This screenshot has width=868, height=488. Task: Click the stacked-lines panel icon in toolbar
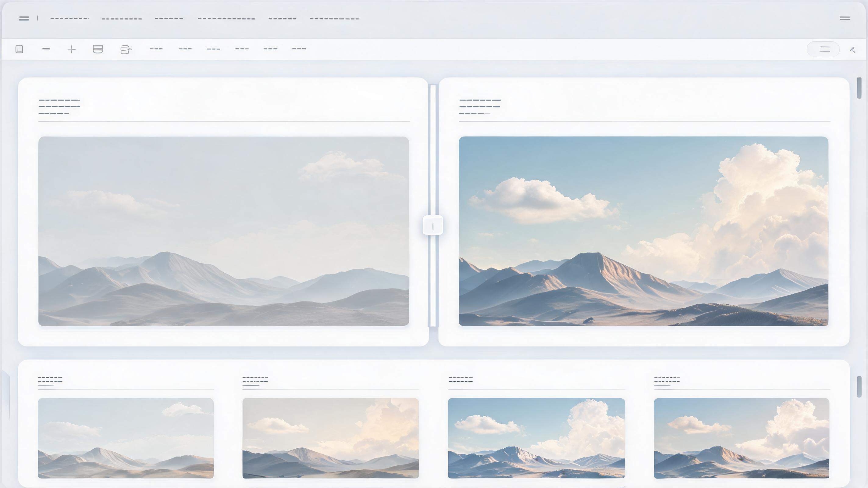pos(98,49)
